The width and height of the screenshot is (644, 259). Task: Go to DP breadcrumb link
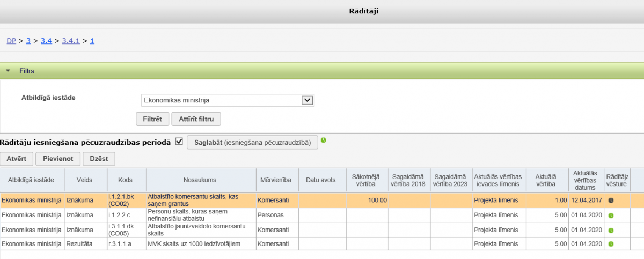pos(11,40)
